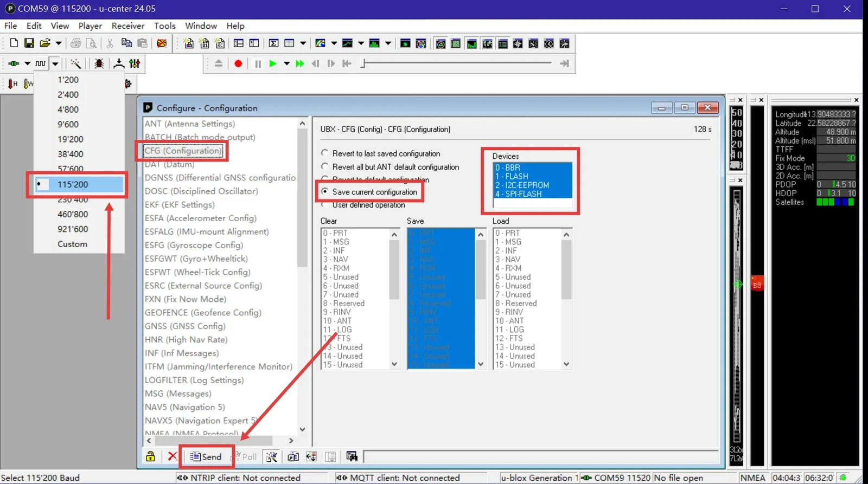The width and height of the screenshot is (868, 484).
Task: Select MSG (Messages) in list
Action: (x=178, y=393)
